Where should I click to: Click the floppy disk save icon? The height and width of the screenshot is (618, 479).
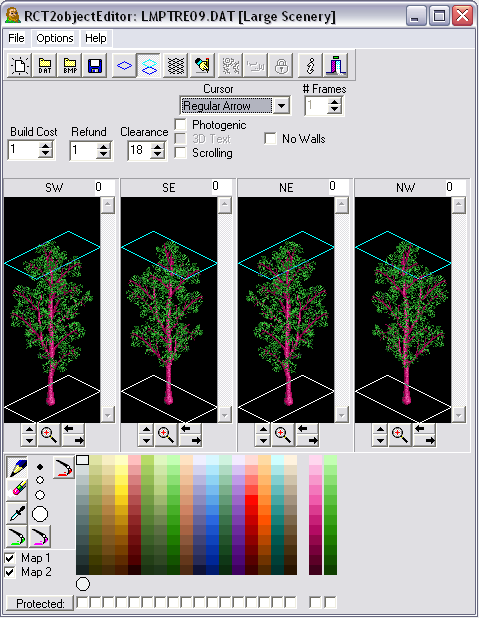click(x=95, y=65)
